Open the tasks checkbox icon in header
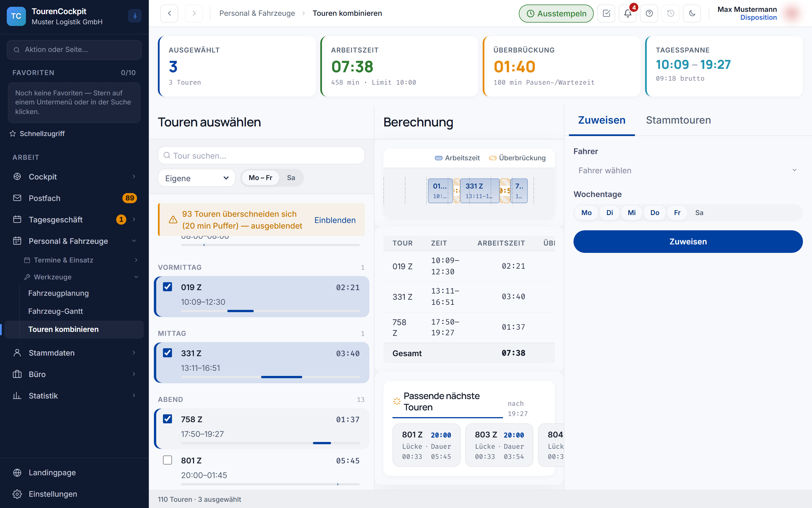 tap(606, 14)
